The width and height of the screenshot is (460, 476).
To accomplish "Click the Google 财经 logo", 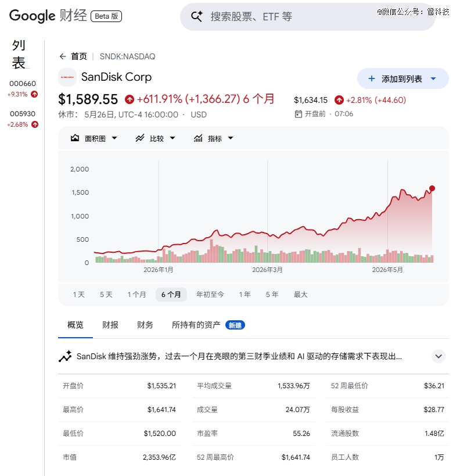I will pos(48,16).
